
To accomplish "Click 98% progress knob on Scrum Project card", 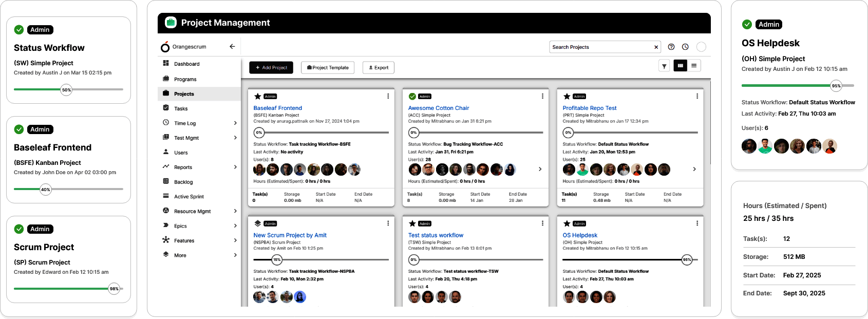I will pos(114,289).
